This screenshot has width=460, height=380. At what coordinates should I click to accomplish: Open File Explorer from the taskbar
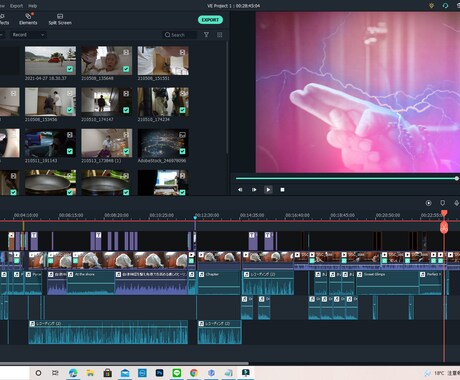pyautogui.click(x=90, y=373)
